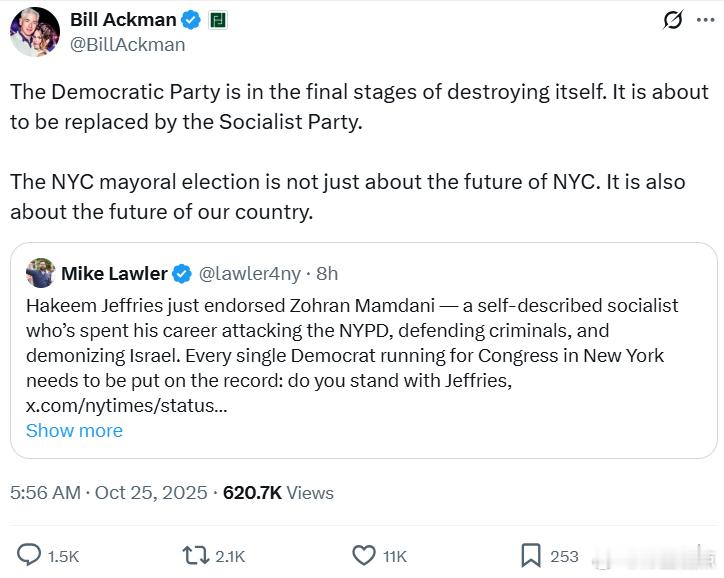Click the green affiliate badge beside Bill Ackman
Image resolution: width=724 pixels, height=578 pixels.
click(217, 20)
